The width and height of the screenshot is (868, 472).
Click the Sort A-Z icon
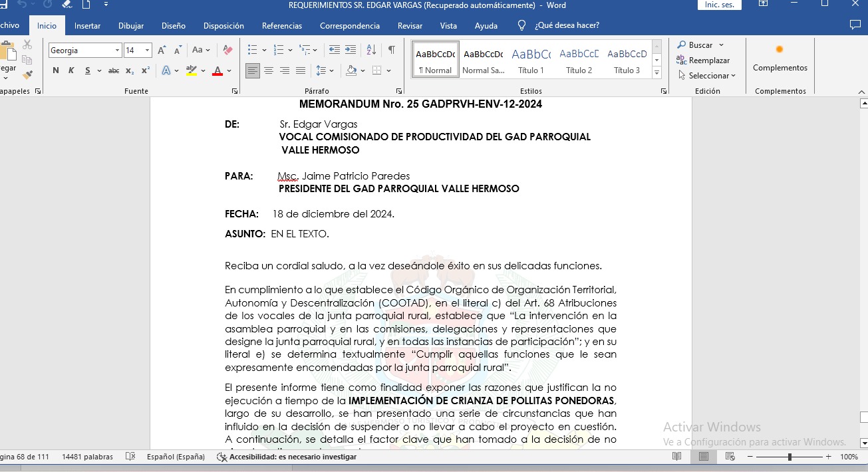tap(372, 51)
